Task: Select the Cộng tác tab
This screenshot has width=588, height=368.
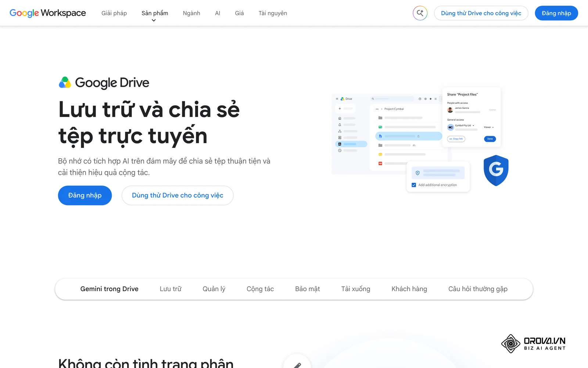Action: click(260, 289)
